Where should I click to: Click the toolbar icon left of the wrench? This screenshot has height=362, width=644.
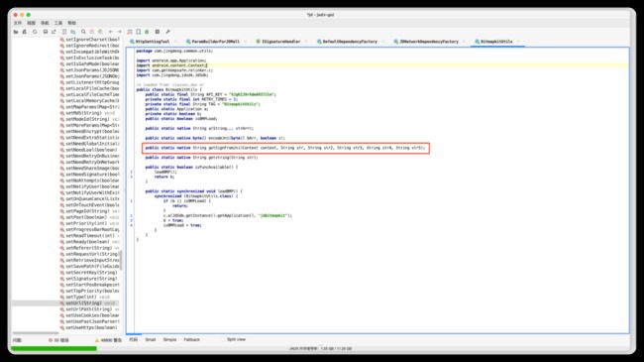pos(158,32)
